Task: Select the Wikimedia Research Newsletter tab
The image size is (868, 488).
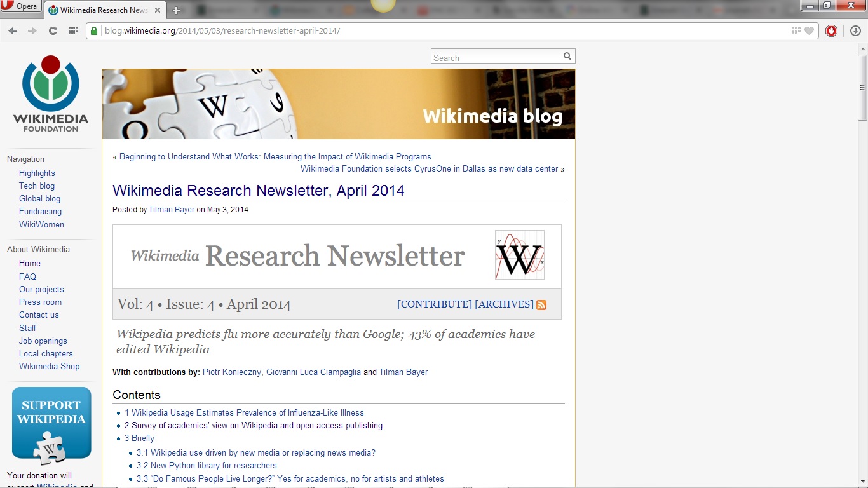Action: [x=105, y=10]
